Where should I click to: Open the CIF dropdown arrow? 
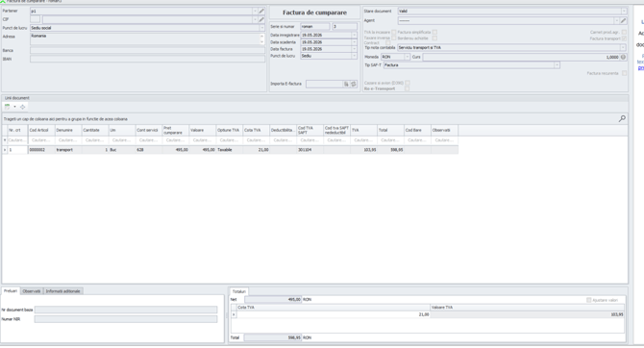[255, 19]
